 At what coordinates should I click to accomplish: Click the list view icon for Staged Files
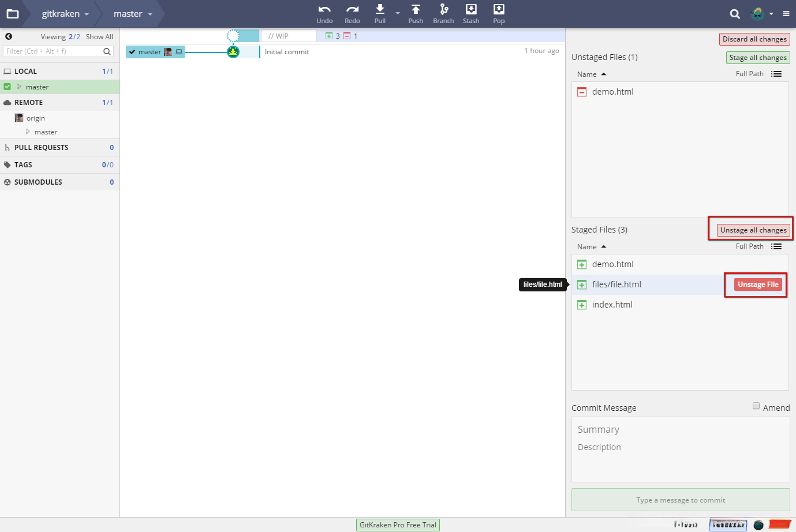(776, 246)
